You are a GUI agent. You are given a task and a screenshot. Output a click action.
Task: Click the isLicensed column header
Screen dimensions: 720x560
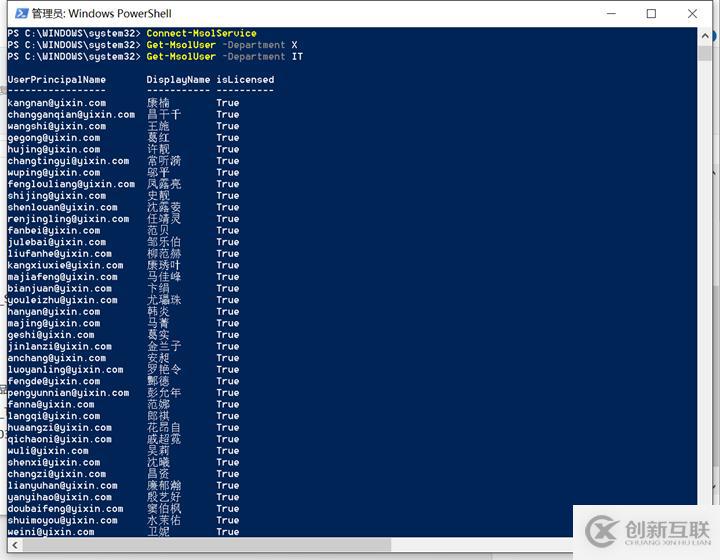click(x=245, y=80)
